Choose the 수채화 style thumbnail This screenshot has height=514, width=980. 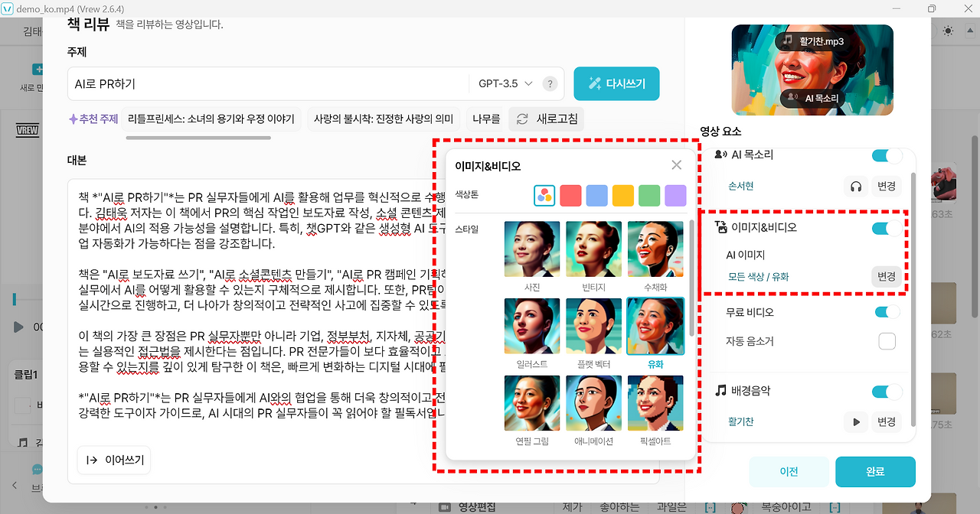click(x=655, y=249)
